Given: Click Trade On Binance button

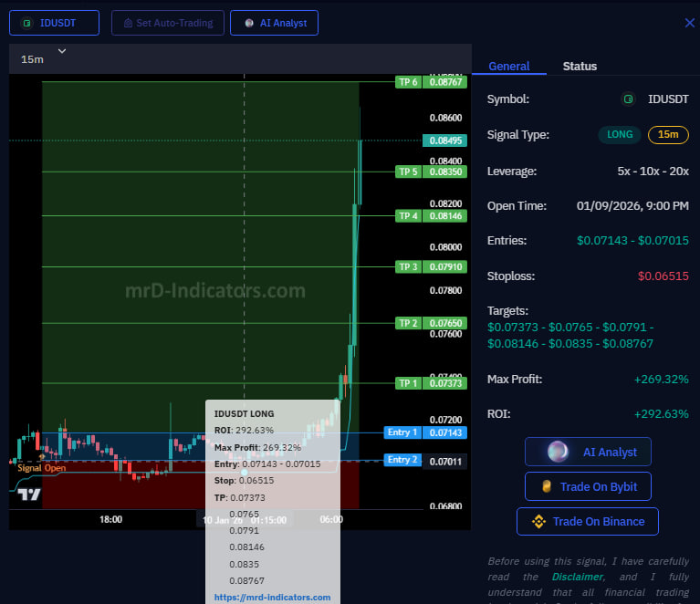Looking at the screenshot, I should [588, 521].
